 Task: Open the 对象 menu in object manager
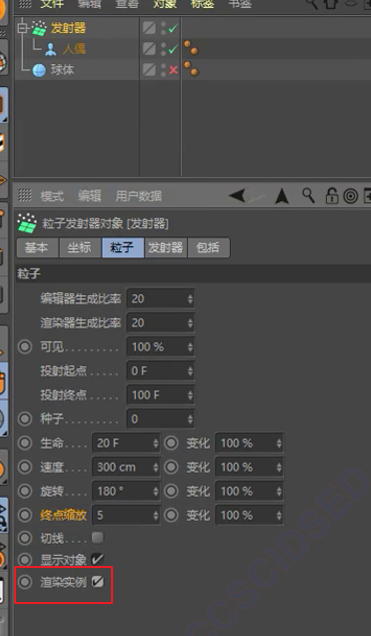(165, 4)
